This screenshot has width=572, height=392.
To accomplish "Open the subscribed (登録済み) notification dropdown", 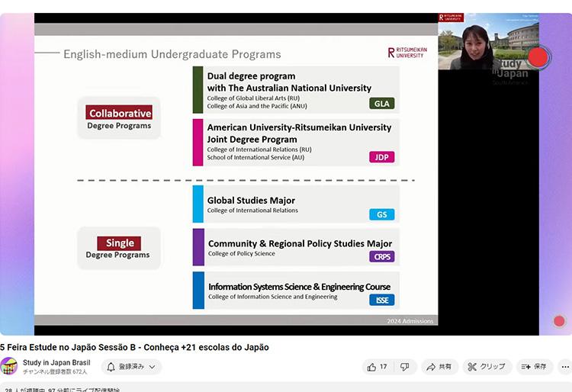I will (131, 367).
